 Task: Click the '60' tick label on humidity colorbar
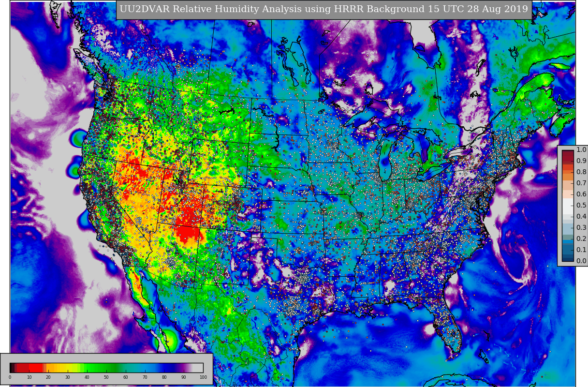125,377
